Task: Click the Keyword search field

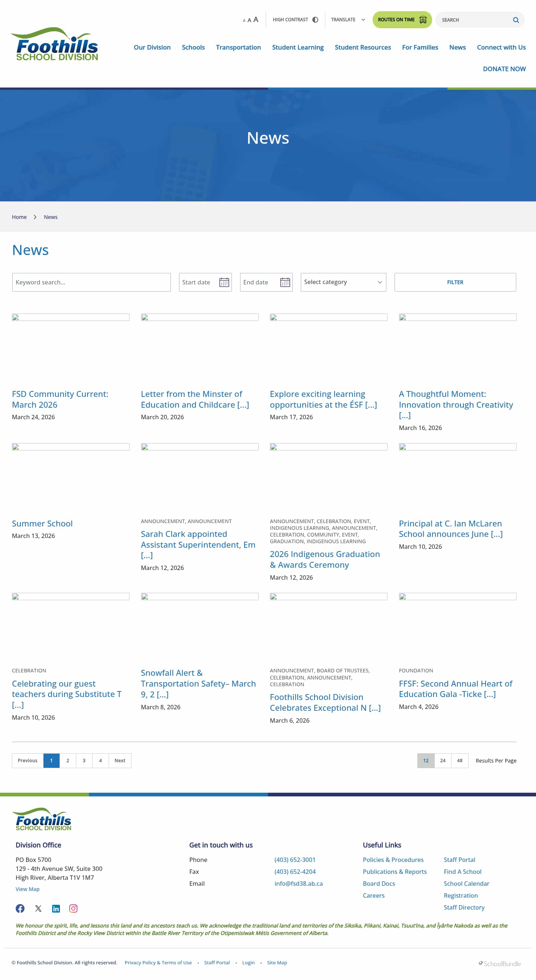Action: point(91,282)
